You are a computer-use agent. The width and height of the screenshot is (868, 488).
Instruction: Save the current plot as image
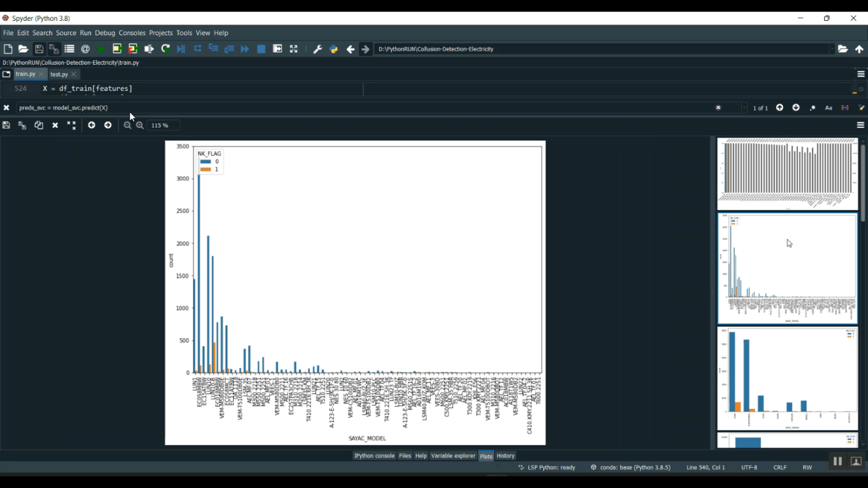6,125
